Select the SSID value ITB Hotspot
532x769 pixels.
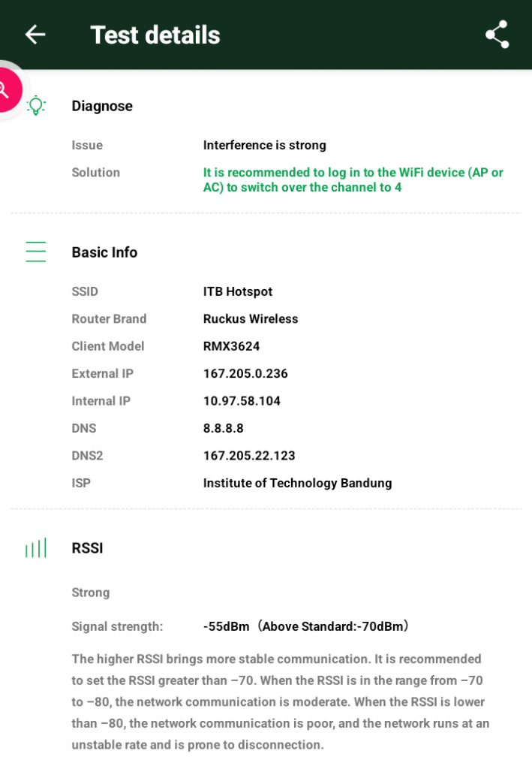(x=238, y=291)
